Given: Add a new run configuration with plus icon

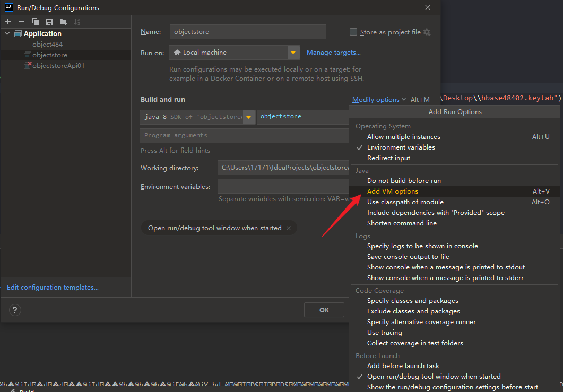Looking at the screenshot, I should click(8, 22).
